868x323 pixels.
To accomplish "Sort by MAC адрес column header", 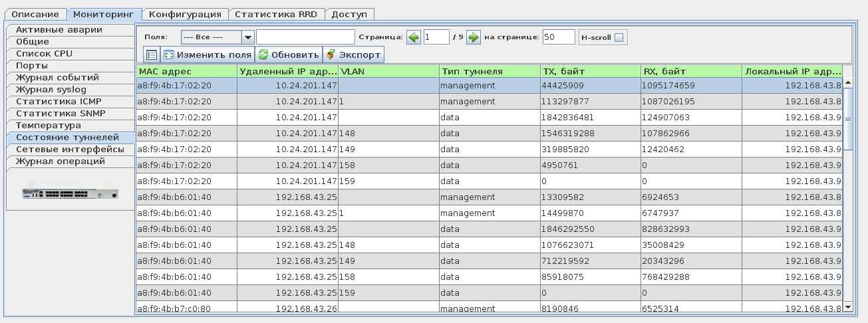I will click(186, 71).
